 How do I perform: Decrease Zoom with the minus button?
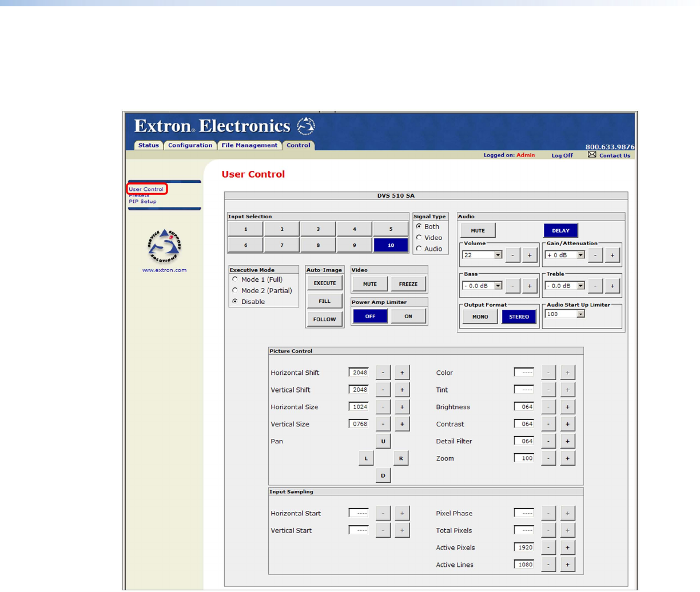pyautogui.click(x=548, y=458)
